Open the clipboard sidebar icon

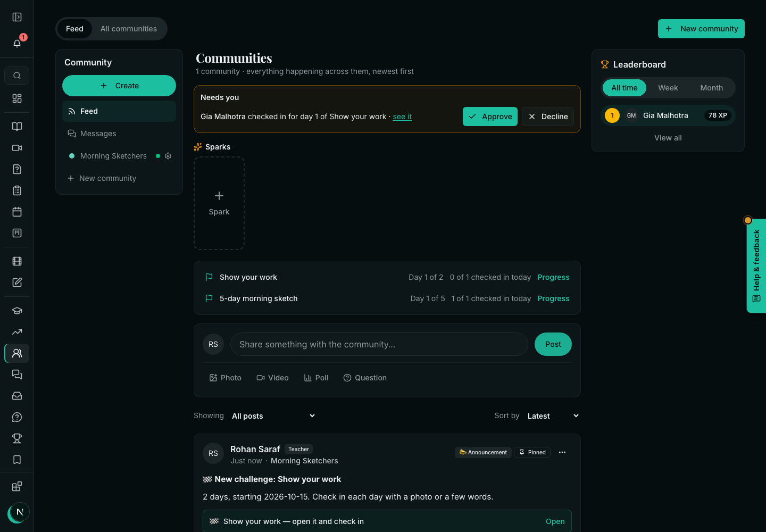click(17, 190)
